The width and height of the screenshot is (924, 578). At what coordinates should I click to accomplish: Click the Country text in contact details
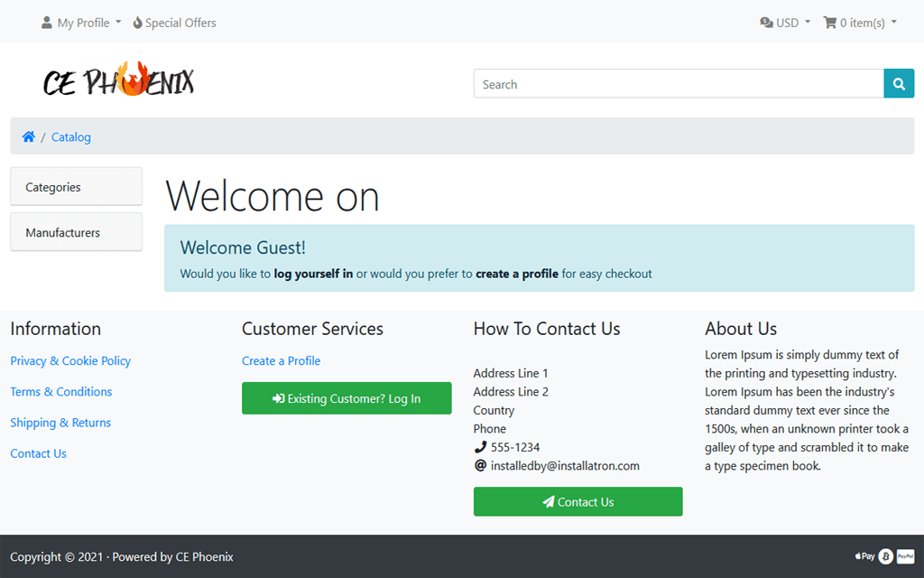tap(494, 410)
